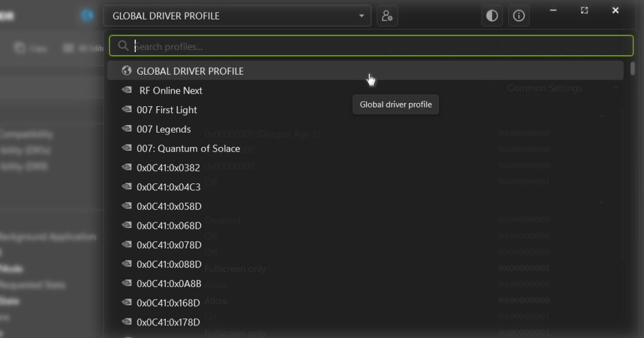644x338 pixels.
Task: Click NVIDIA icon next to 0x0C41:0x0A8B
Action: (127, 283)
